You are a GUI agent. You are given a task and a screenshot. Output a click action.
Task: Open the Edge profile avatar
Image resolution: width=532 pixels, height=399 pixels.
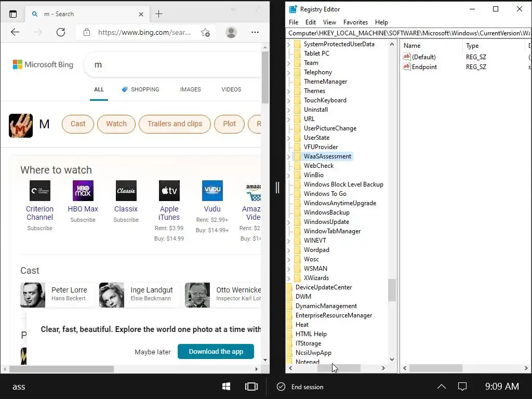231,32
